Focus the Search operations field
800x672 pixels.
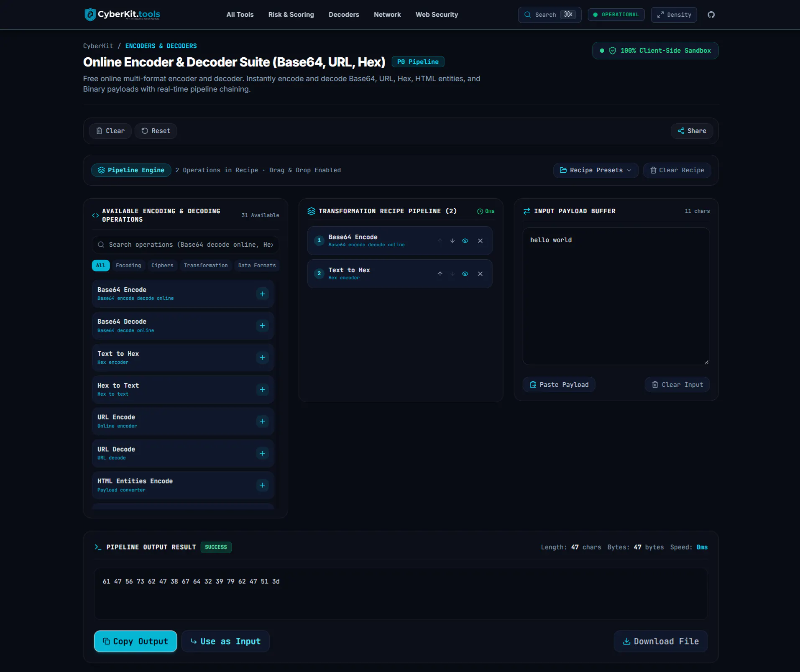(185, 245)
